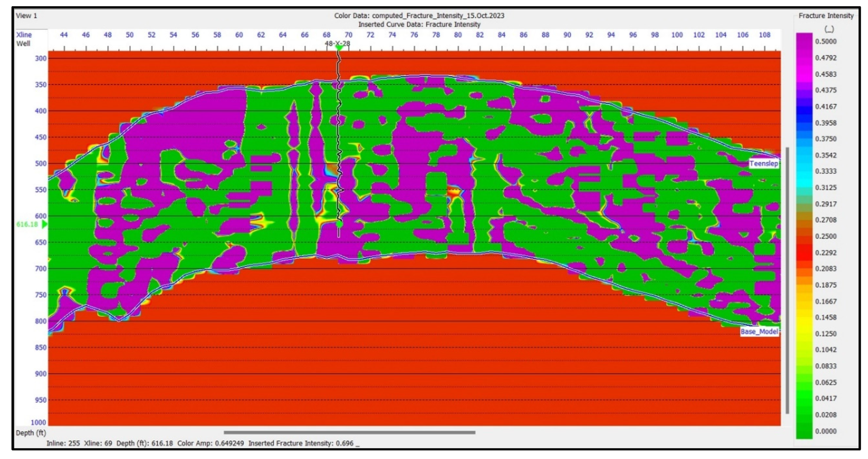868x459 pixels.
Task: Click Xline tick number 80
Action: pos(458,35)
